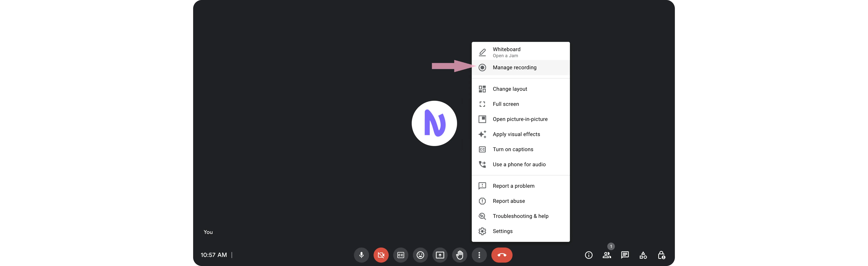Click the Present now icon
868x266 pixels.
[440, 255]
